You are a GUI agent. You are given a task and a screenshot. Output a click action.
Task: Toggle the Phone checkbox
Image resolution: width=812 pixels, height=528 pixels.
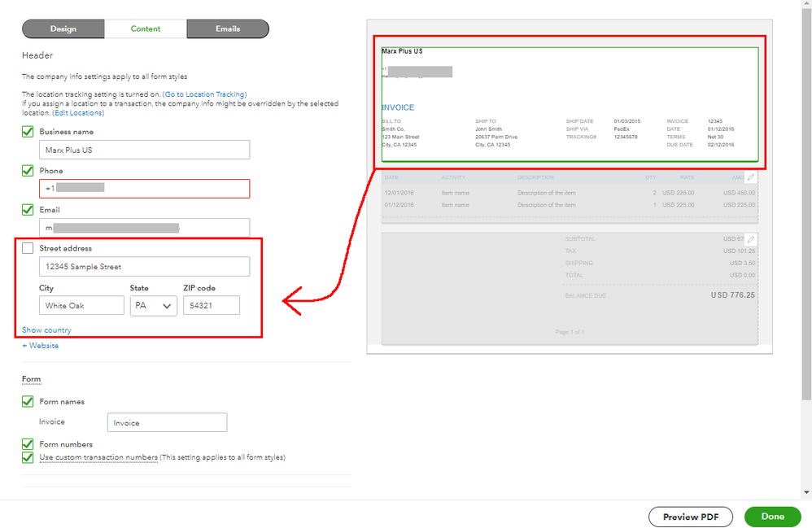(28, 170)
